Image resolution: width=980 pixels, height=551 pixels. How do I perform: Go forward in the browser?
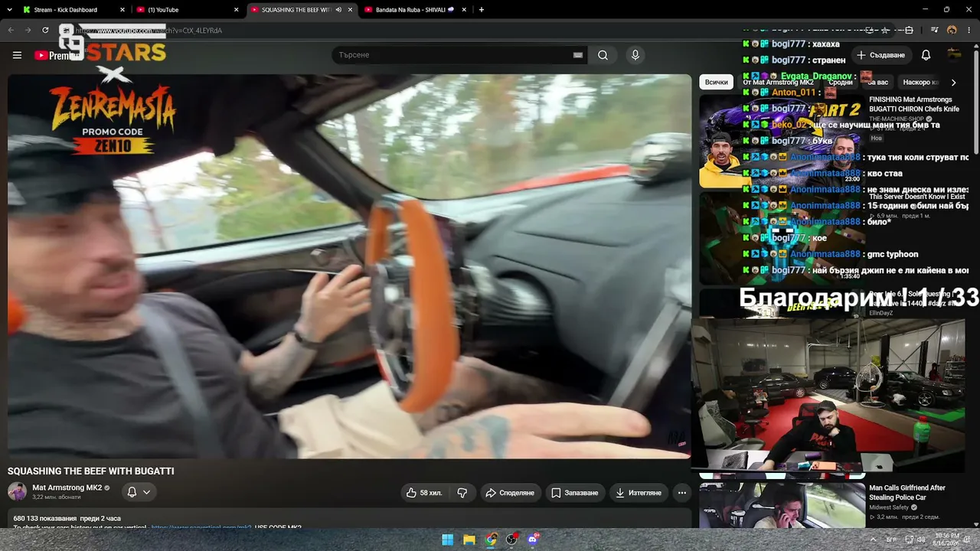(28, 31)
